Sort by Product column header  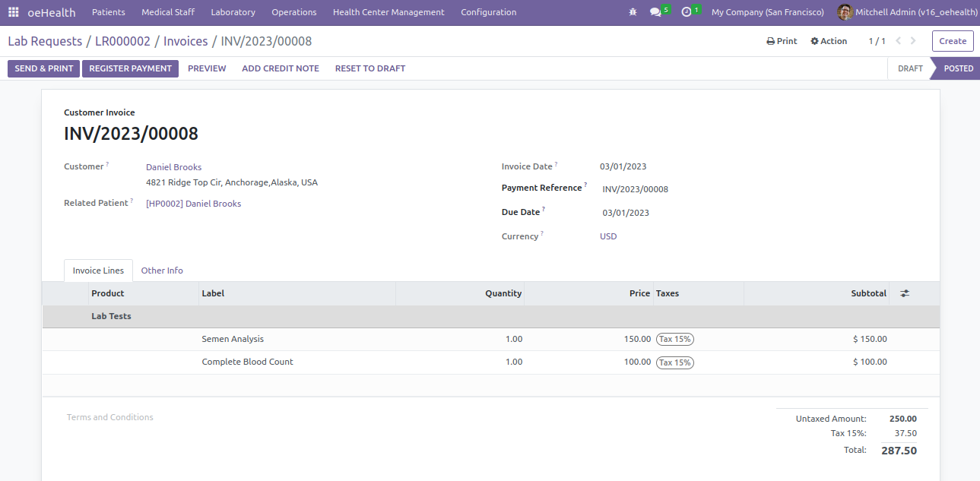tap(143, 293)
